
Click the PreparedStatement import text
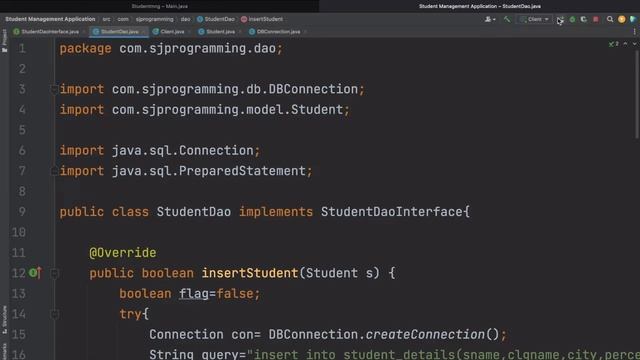pyautogui.click(x=242, y=171)
